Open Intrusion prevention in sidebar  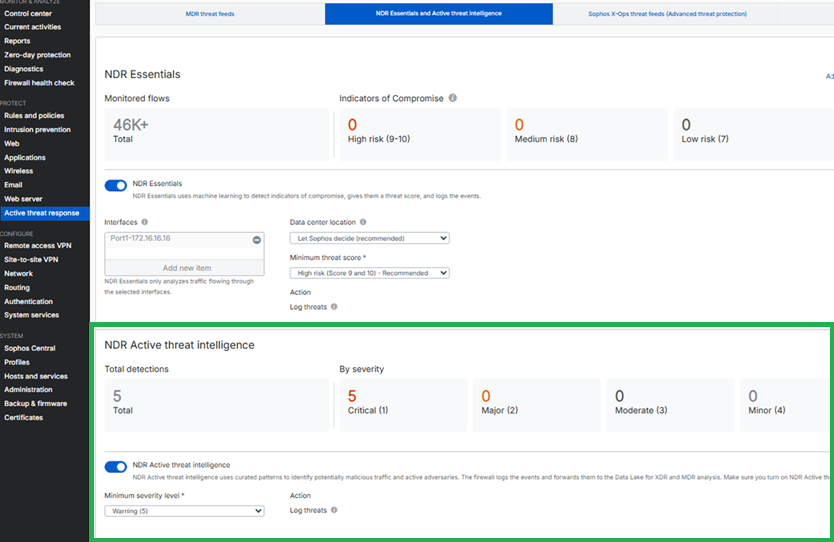pos(37,130)
